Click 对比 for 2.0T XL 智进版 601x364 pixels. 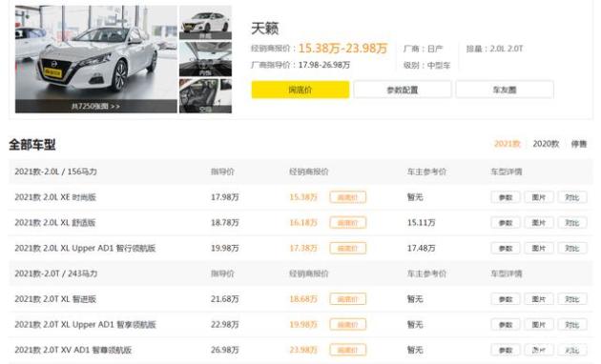(572, 299)
